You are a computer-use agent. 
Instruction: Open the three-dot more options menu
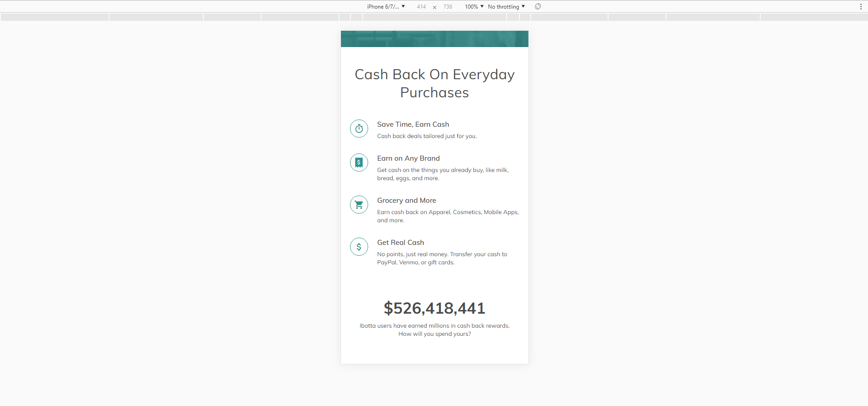(x=860, y=6)
